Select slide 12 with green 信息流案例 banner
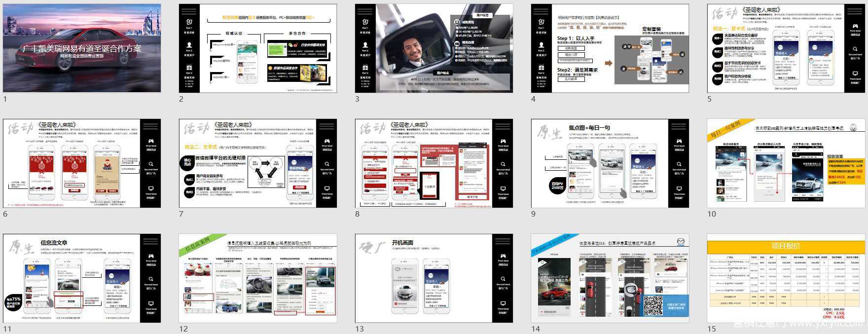This screenshot has height=334, width=868. [258, 278]
